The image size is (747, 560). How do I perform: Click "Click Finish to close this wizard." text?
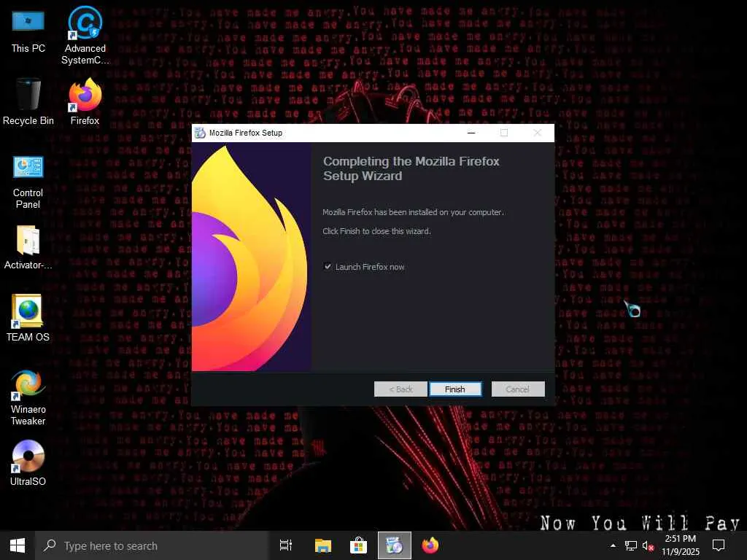[377, 231]
